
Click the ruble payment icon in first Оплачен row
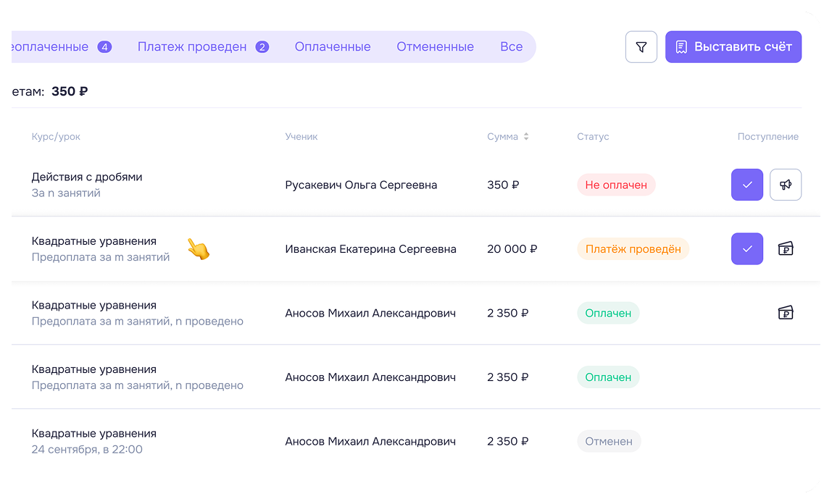tap(785, 313)
